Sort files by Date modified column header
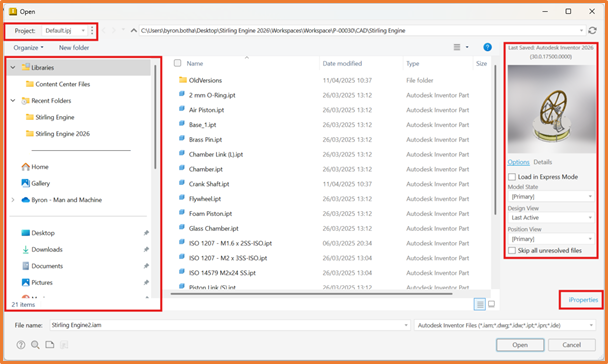The width and height of the screenshot is (608, 364). [x=342, y=63]
